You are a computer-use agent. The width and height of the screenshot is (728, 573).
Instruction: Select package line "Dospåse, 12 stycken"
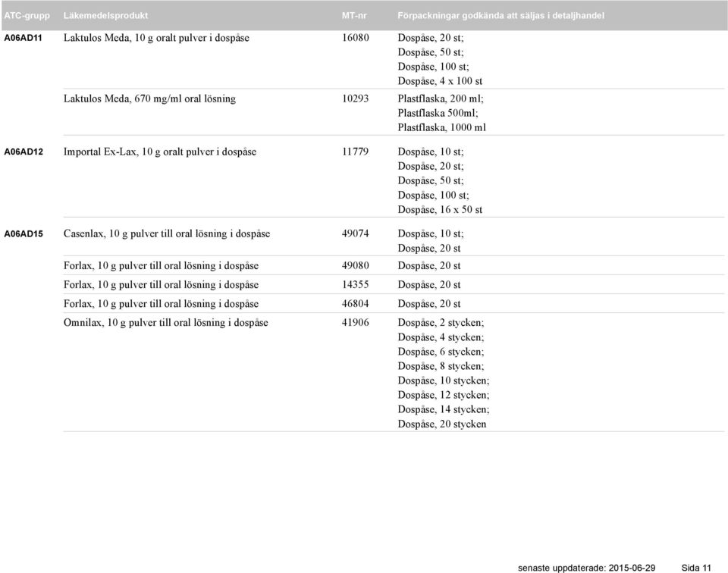tap(444, 395)
